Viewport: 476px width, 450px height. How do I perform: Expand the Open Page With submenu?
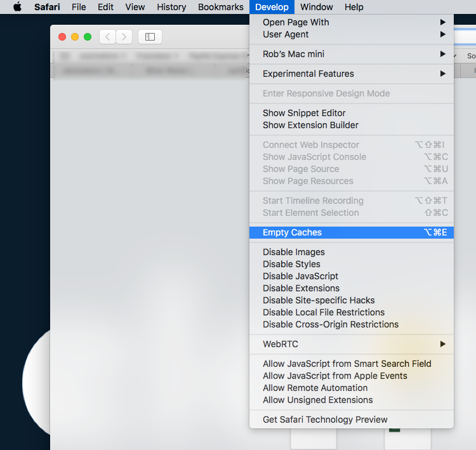[x=352, y=22]
